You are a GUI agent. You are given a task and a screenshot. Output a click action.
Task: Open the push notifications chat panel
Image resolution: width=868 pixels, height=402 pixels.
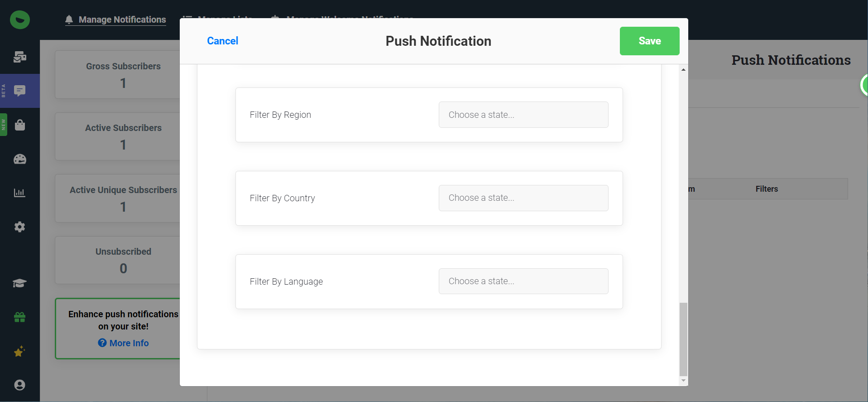click(19, 91)
